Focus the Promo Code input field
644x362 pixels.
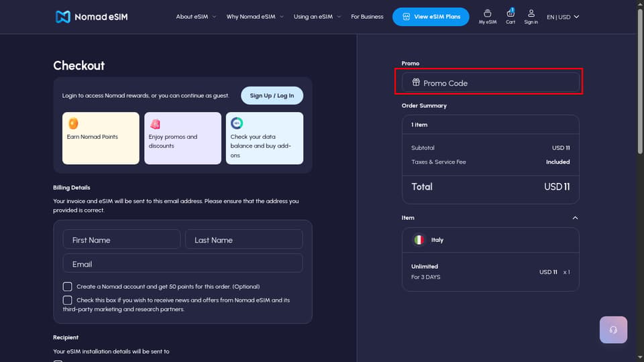pos(490,82)
